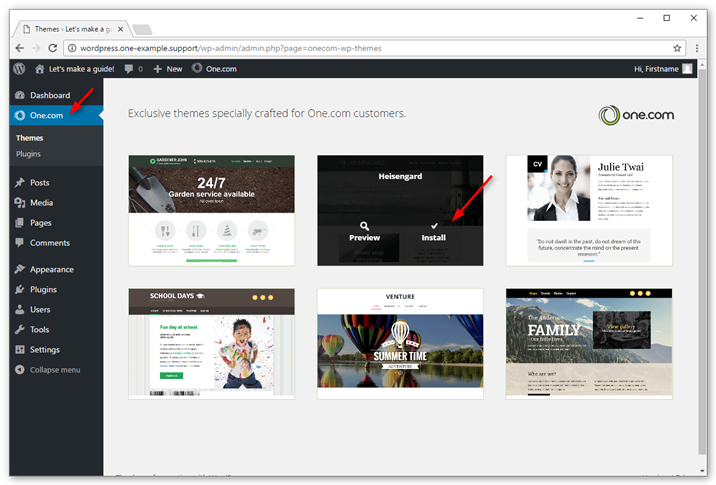
Task: Click the Collapse menu label
Action: click(x=55, y=370)
